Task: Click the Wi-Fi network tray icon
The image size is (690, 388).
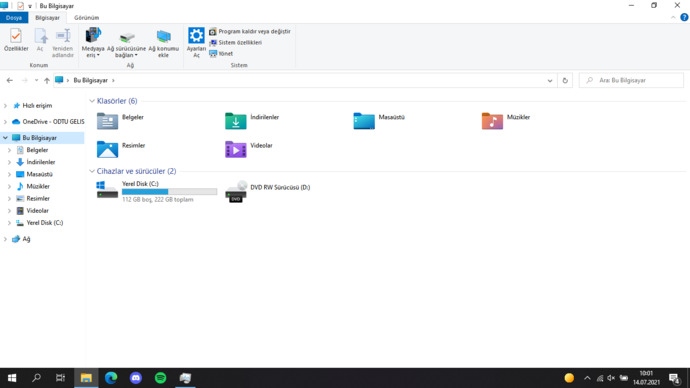Action: (600, 378)
